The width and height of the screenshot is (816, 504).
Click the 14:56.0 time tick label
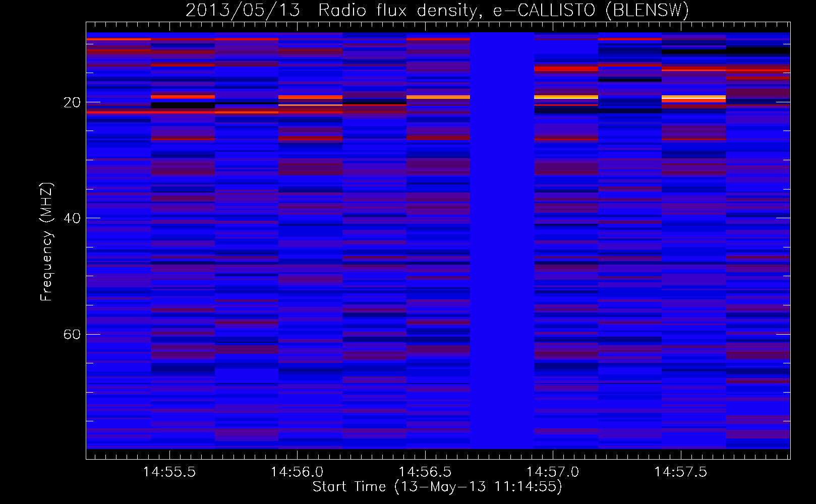point(297,472)
